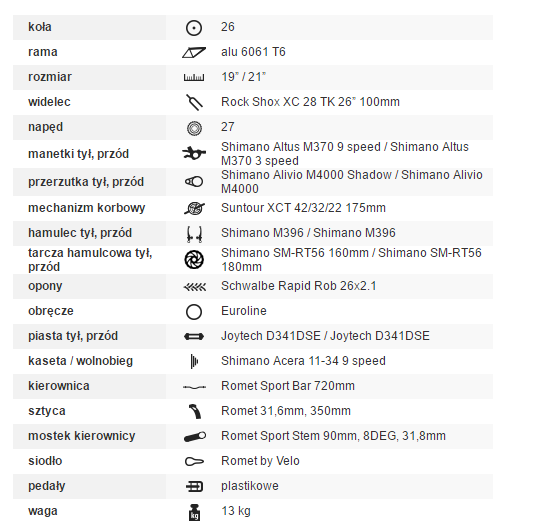The image size is (533, 527).
Task: Click the frame icon beside rama
Action: (x=194, y=52)
